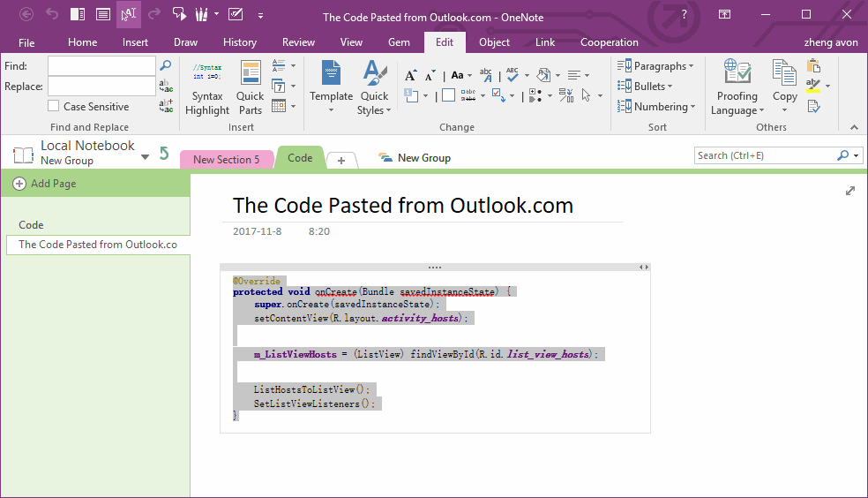Click the ABC spelling check icon
This screenshot has height=498, width=868.
click(513, 75)
